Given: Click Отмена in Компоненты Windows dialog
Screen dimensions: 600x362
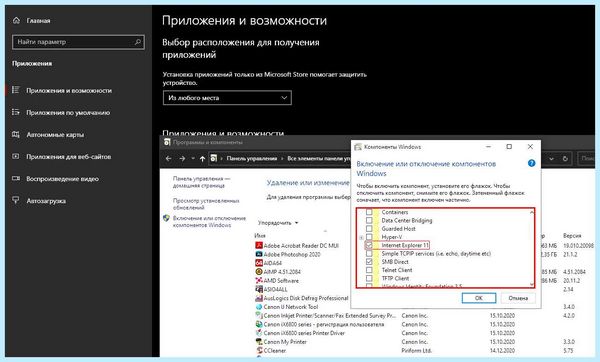Looking at the screenshot, I should pos(518,298).
